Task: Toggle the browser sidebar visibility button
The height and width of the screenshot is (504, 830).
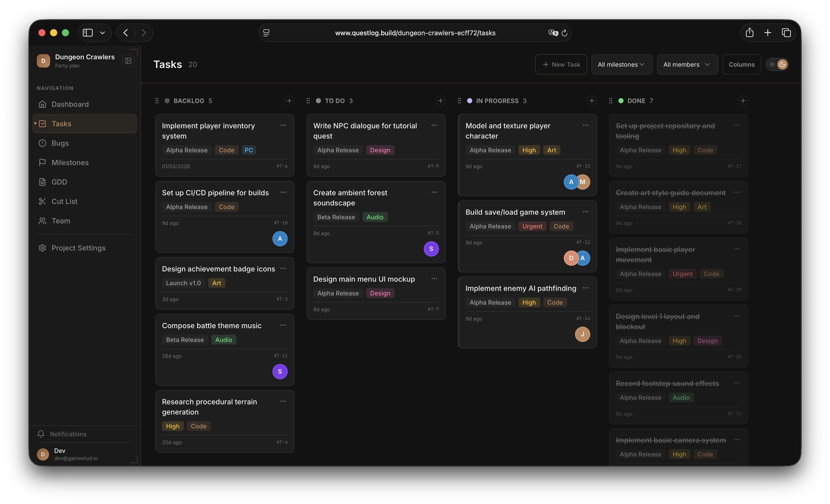Action: [x=88, y=33]
